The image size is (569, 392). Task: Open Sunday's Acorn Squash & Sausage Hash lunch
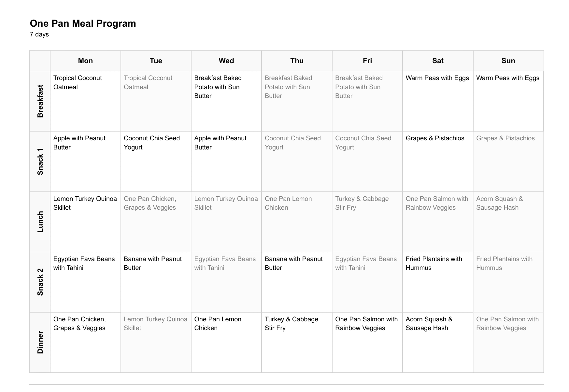pyautogui.click(x=499, y=203)
